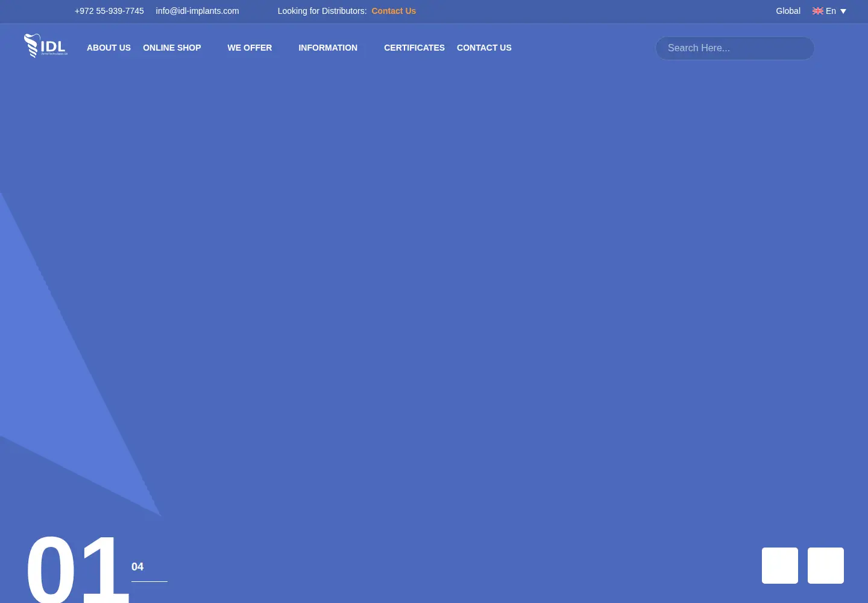Click the "Looking for Distributors:" text
Screen dimensions: 868x603
tap(322, 11)
